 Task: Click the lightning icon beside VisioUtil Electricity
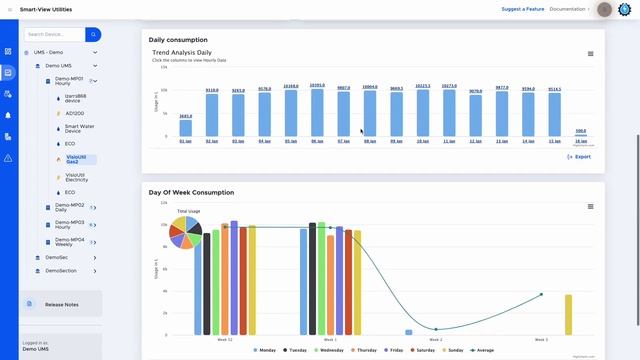click(x=58, y=178)
